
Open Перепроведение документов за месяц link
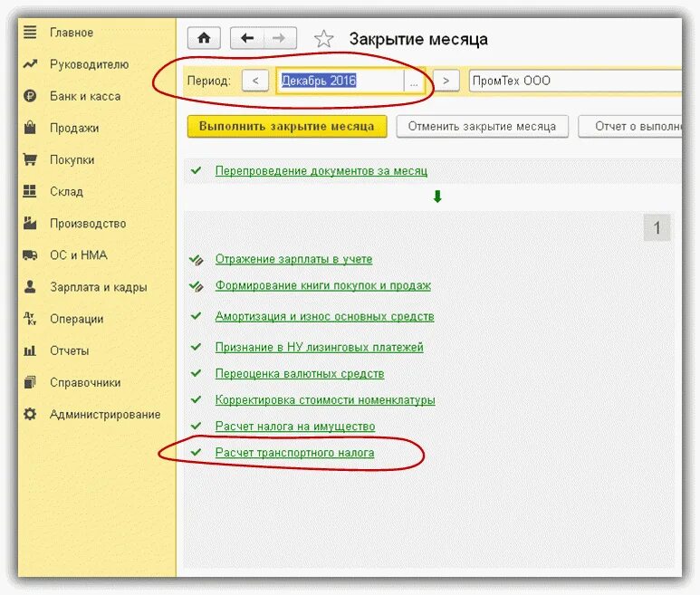point(321,170)
